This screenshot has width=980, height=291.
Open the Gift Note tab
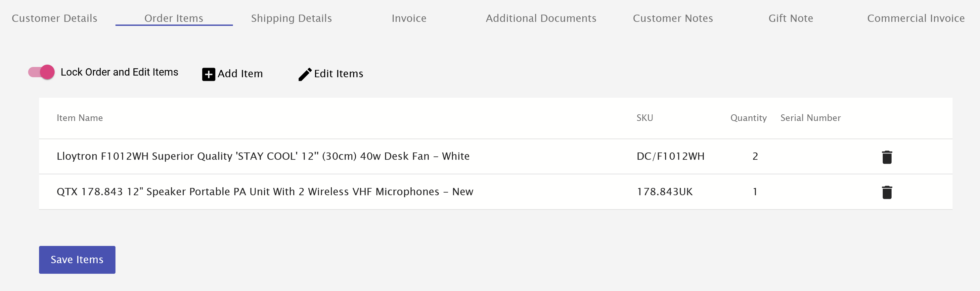pyautogui.click(x=790, y=18)
